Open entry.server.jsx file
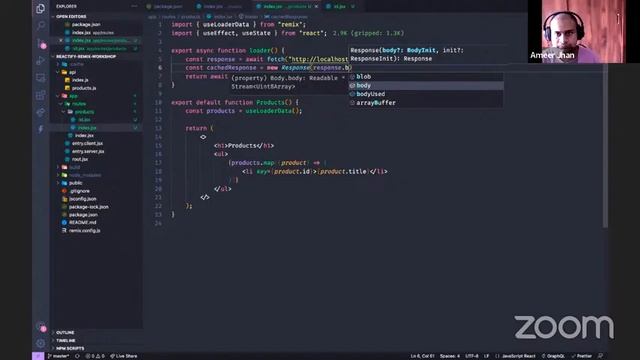 88,151
